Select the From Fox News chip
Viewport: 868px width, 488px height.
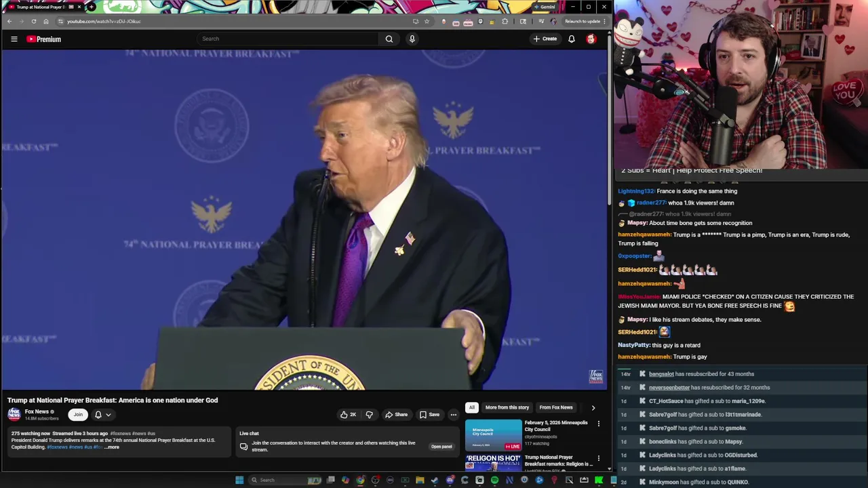click(x=556, y=407)
